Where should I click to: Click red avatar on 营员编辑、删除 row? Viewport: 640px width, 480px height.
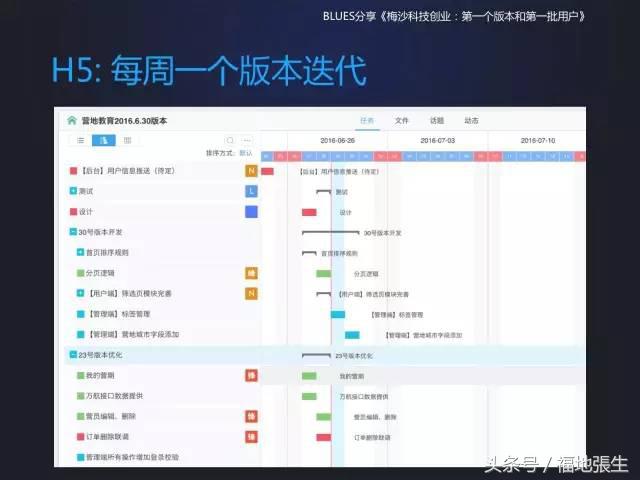pyautogui.click(x=251, y=416)
